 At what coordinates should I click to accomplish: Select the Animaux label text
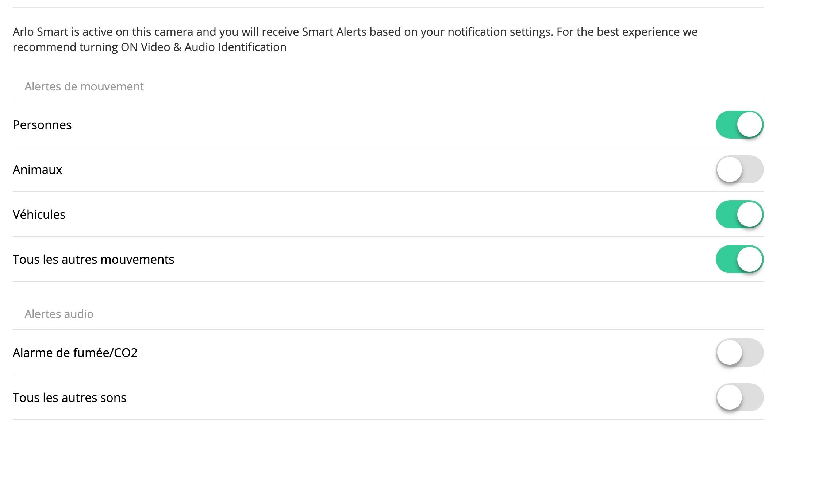[37, 170]
